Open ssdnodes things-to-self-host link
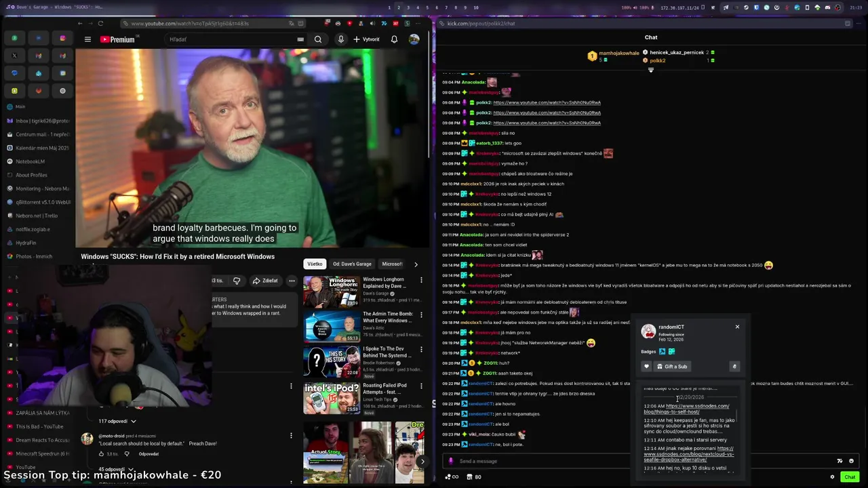Image resolution: width=868 pixels, height=488 pixels. (x=686, y=409)
